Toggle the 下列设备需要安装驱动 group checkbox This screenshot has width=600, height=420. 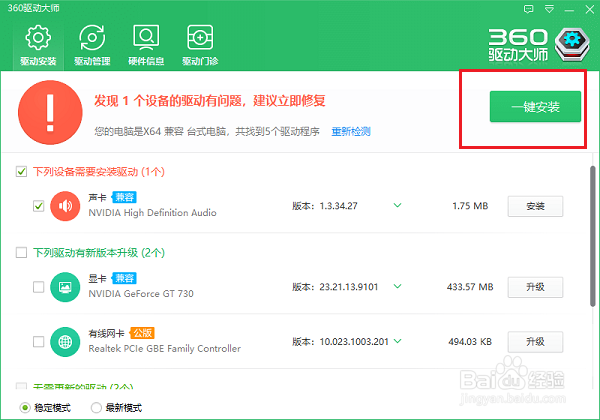tap(21, 171)
